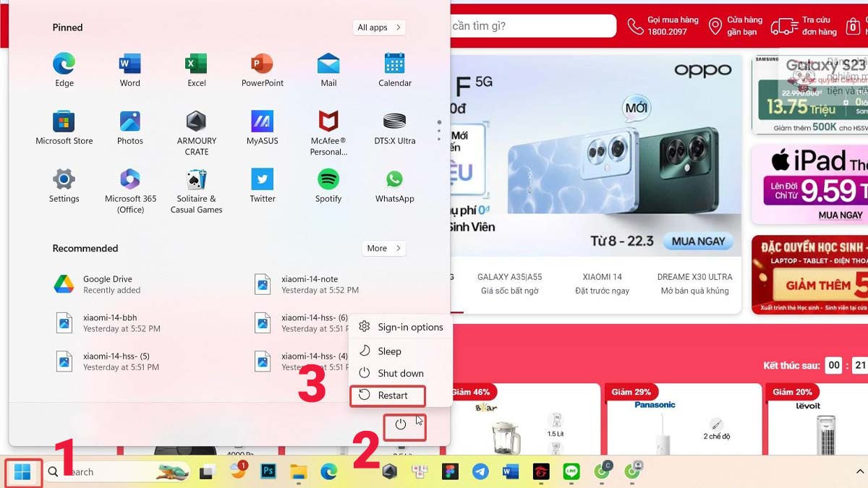Screen dimensions: 868x488
Task: Expand More recommended items
Action: tap(383, 248)
